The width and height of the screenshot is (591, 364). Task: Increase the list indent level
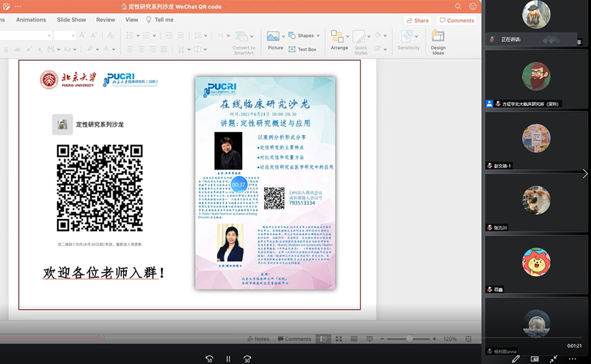click(180, 35)
